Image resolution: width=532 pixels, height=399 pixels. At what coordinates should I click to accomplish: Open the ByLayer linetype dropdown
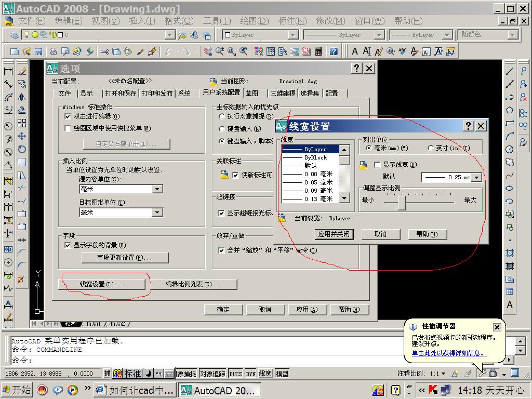[379, 35]
